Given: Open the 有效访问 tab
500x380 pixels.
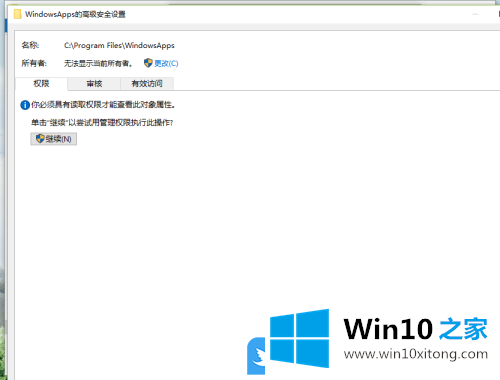Looking at the screenshot, I should (x=147, y=84).
